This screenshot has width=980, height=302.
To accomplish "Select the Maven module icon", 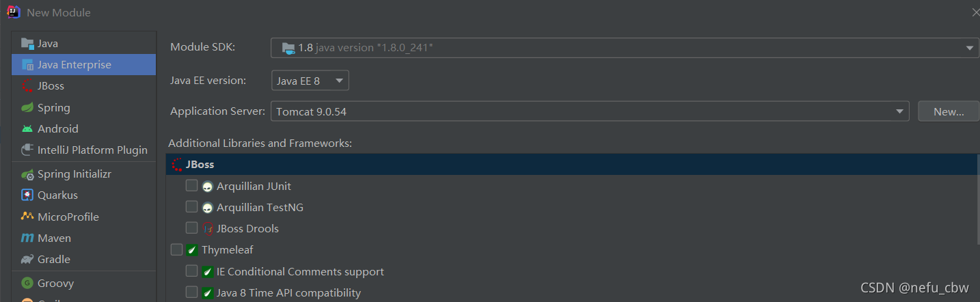I will (x=27, y=238).
